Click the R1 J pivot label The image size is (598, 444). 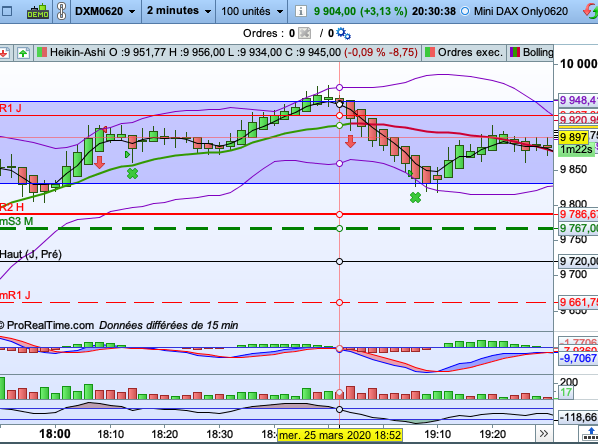(x=11, y=108)
